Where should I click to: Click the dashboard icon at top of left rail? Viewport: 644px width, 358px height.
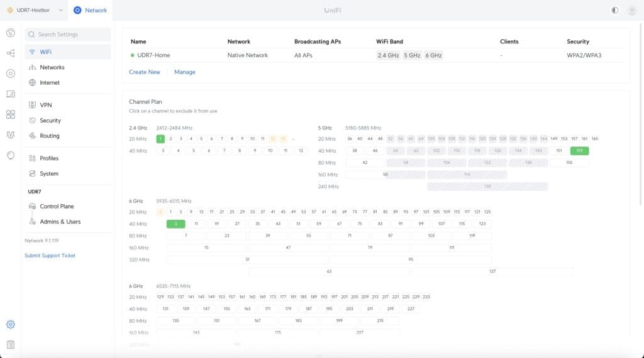point(11,33)
